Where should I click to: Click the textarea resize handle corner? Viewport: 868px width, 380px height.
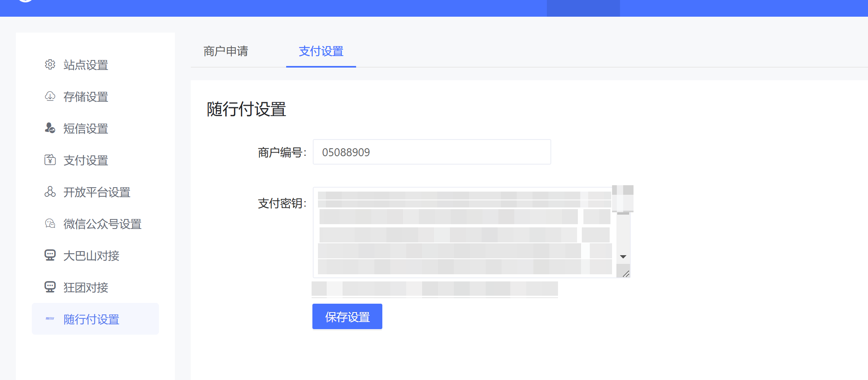point(626,274)
